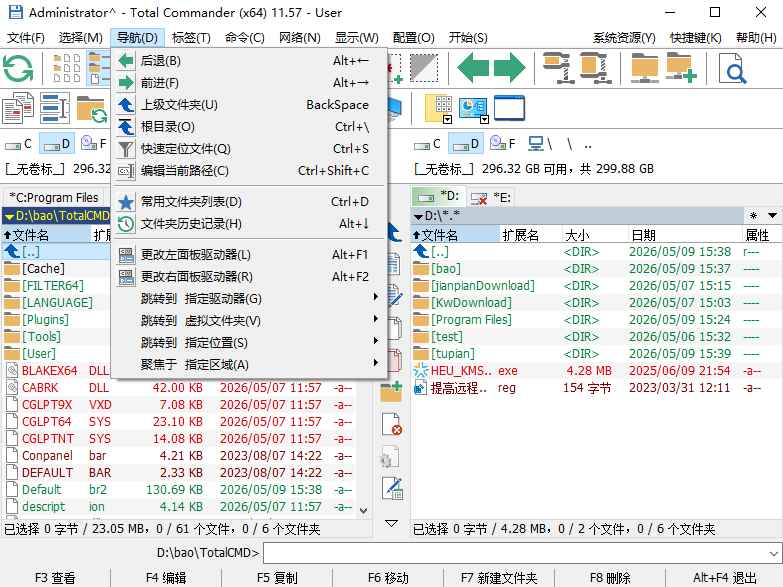Image resolution: width=783 pixels, height=587 pixels.
Task: Click the network folder add icon
Action: (x=682, y=67)
